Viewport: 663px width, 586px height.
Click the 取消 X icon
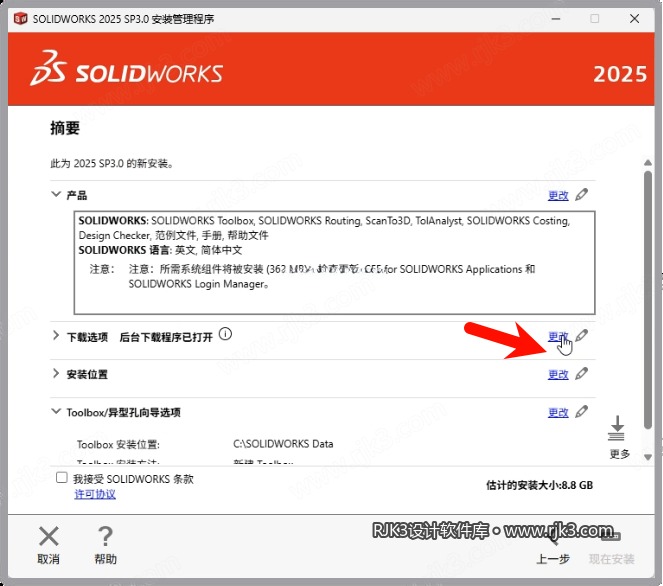click(x=49, y=537)
